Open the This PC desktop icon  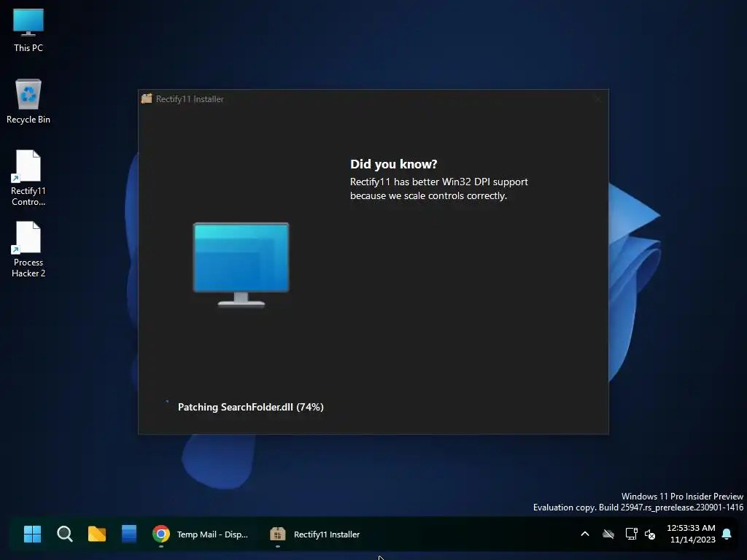28,31
